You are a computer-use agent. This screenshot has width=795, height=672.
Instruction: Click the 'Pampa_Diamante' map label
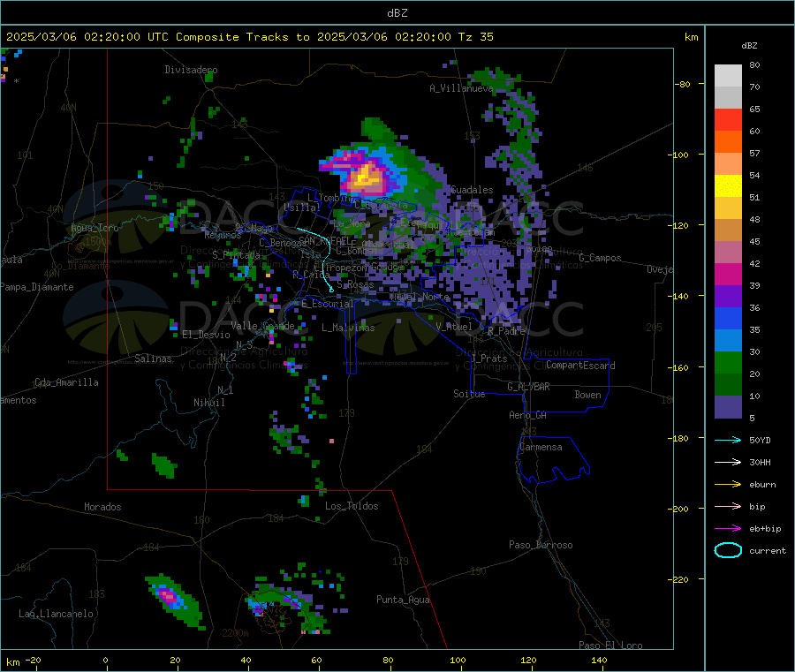tap(37, 287)
